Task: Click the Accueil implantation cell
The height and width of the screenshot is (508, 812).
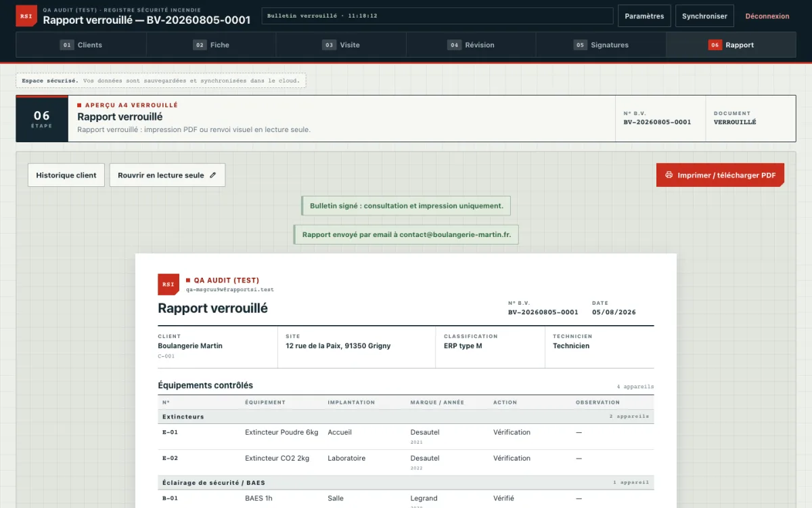Action: click(x=340, y=432)
